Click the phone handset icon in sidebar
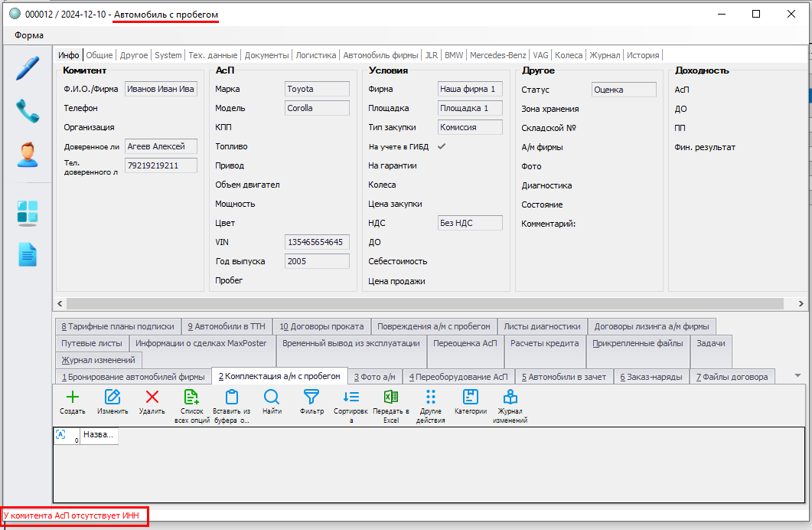Image resolution: width=812 pixels, height=530 pixels. point(28,111)
